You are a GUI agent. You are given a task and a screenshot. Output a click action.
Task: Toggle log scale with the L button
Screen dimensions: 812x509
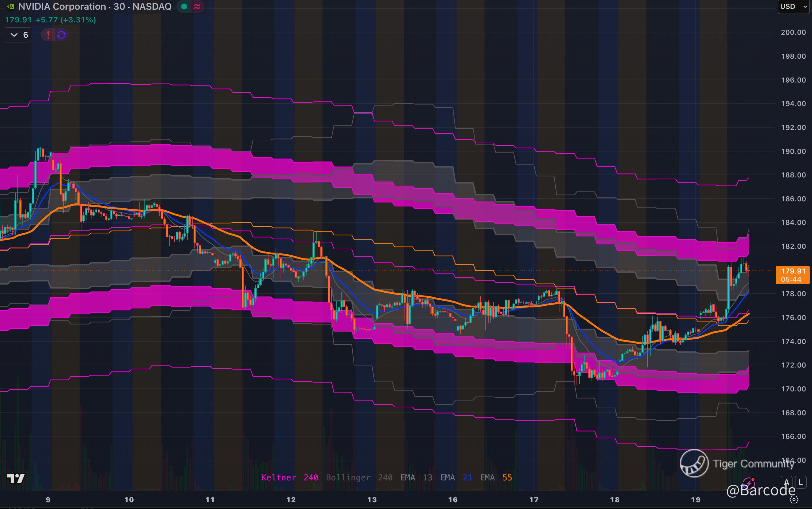click(x=801, y=482)
